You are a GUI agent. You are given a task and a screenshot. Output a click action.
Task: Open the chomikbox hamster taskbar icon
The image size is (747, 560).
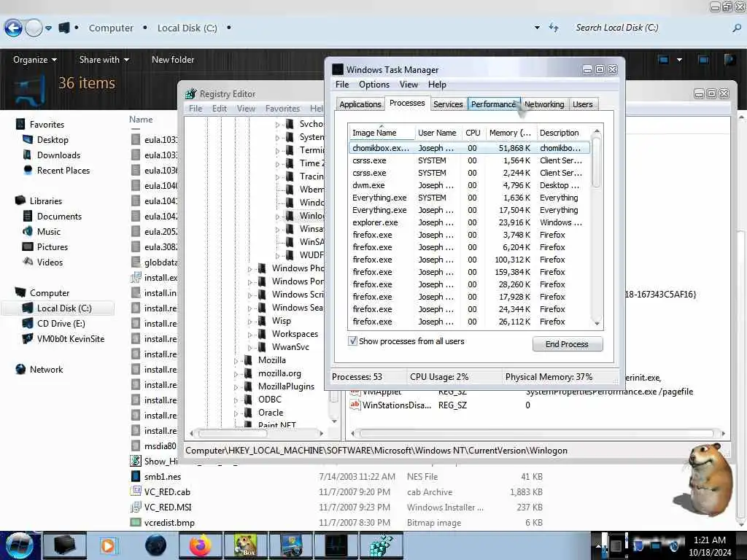point(245,545)
